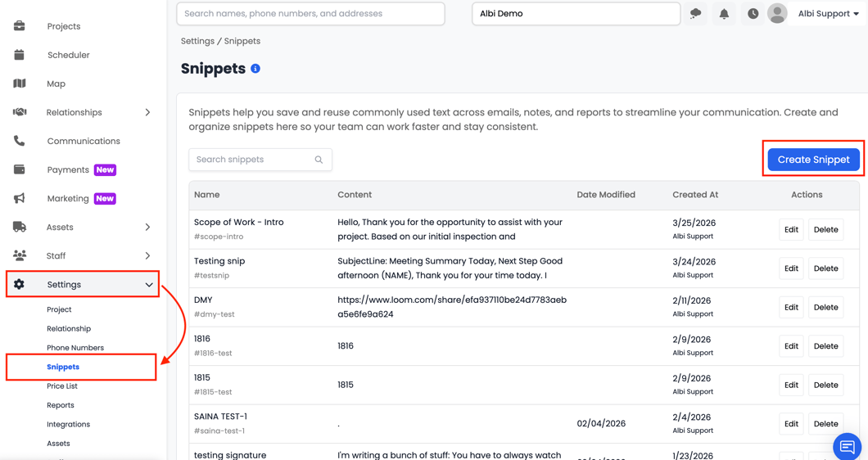868x460 pixels.
Task: Open the Albi Support account dropdown
Action: point(828,14)
